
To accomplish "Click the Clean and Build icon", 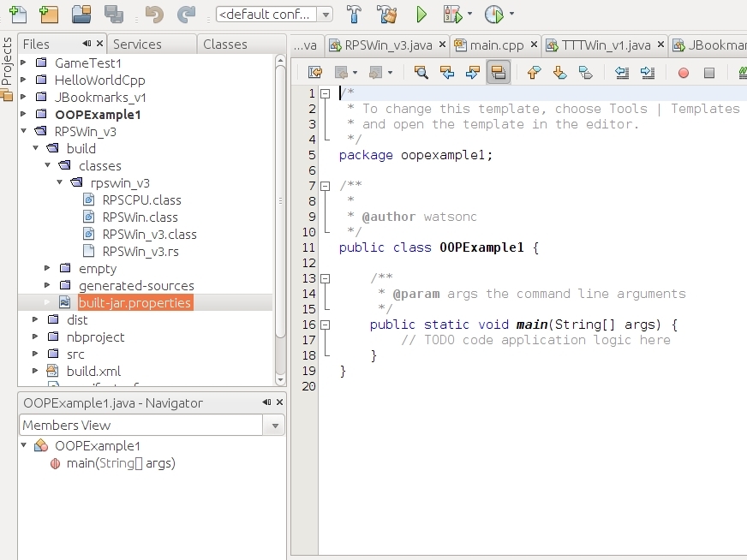I will pos(387,15).
